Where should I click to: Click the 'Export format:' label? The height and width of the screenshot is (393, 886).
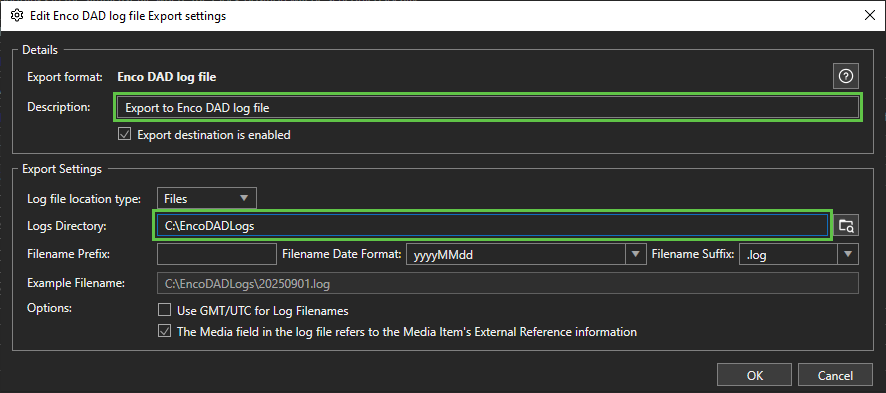tap(64, 76)
